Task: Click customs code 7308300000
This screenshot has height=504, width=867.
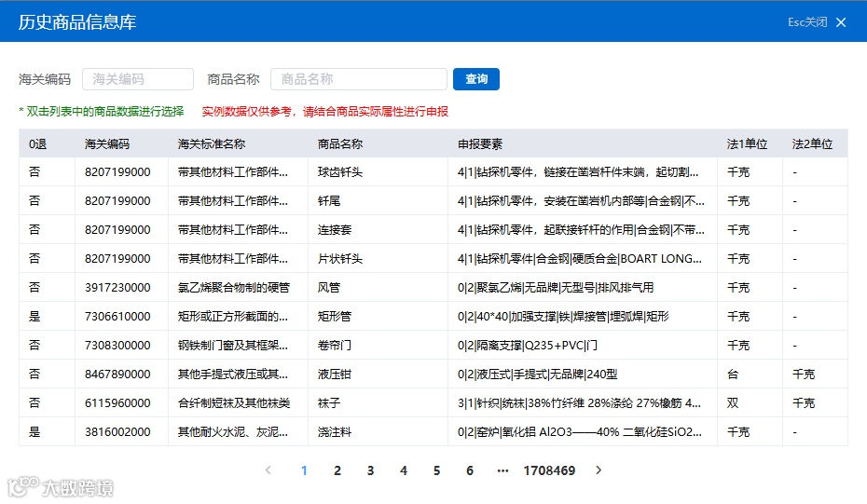Action: 117,345
